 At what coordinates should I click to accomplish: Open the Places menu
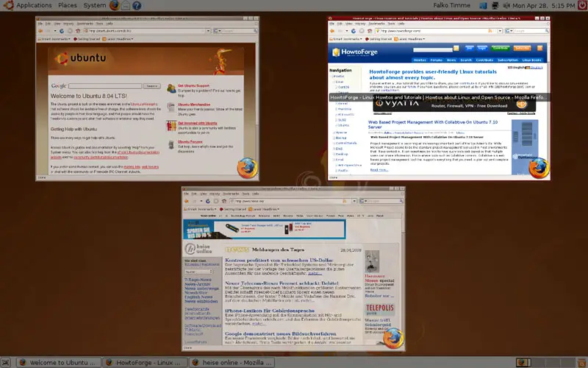click(68, 5)
